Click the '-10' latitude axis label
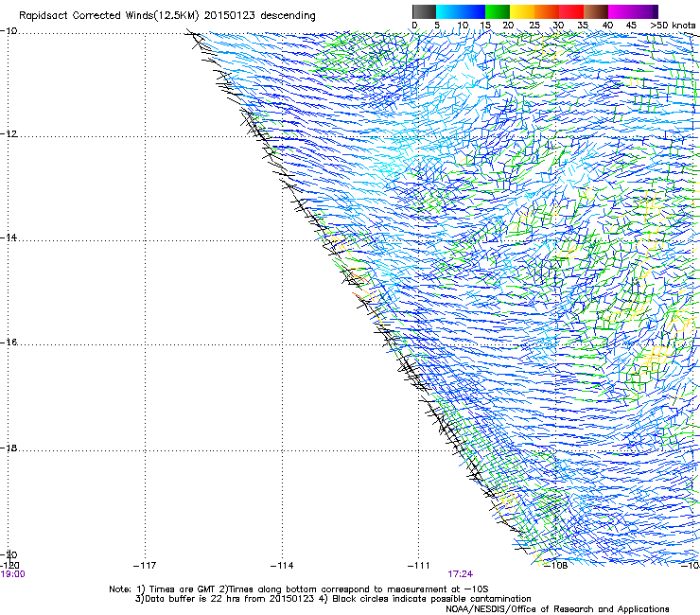Screen dimensions: 700x615 click(x=9, y=31)
